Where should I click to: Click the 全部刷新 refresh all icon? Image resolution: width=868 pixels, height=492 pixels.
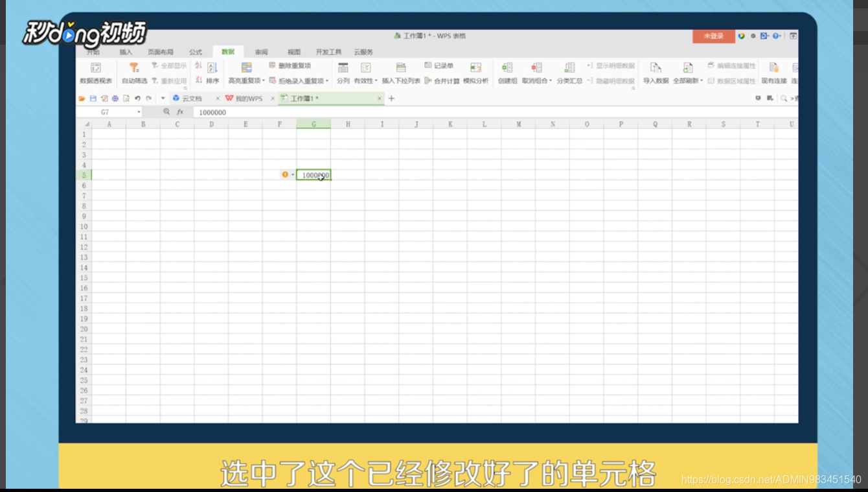[x=687, y=67]
